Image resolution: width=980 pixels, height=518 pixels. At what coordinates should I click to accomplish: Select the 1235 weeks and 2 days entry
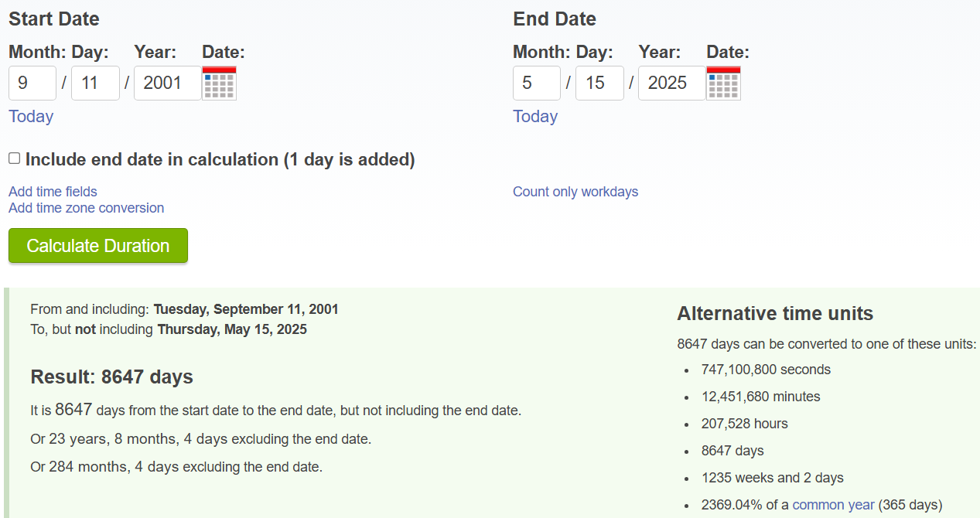[x=773, y=478]
